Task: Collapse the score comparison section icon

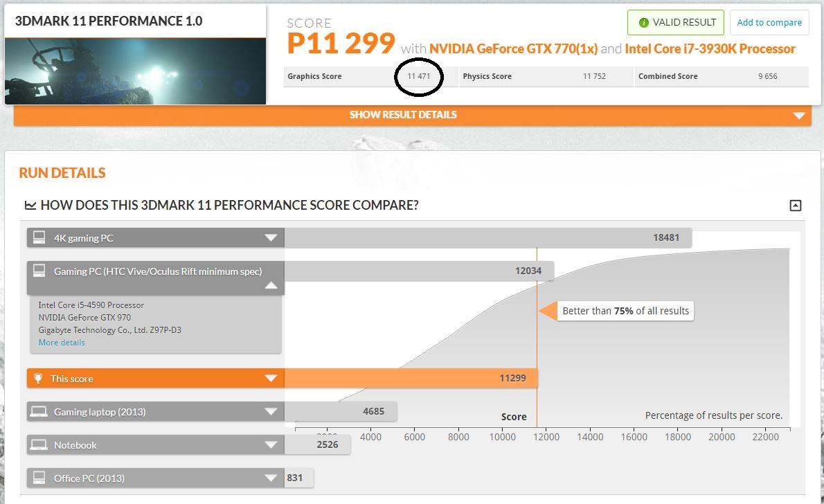Action: (x=796, y=206)
